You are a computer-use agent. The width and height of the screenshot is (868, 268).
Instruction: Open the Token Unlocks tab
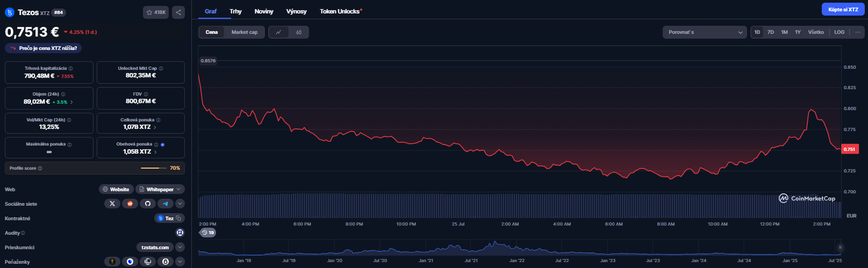340,11
